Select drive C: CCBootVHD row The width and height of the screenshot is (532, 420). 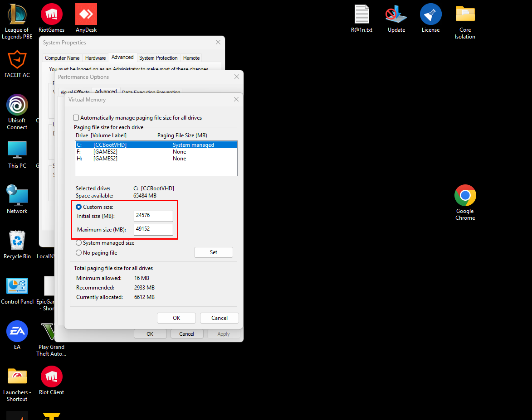[156, 145]
